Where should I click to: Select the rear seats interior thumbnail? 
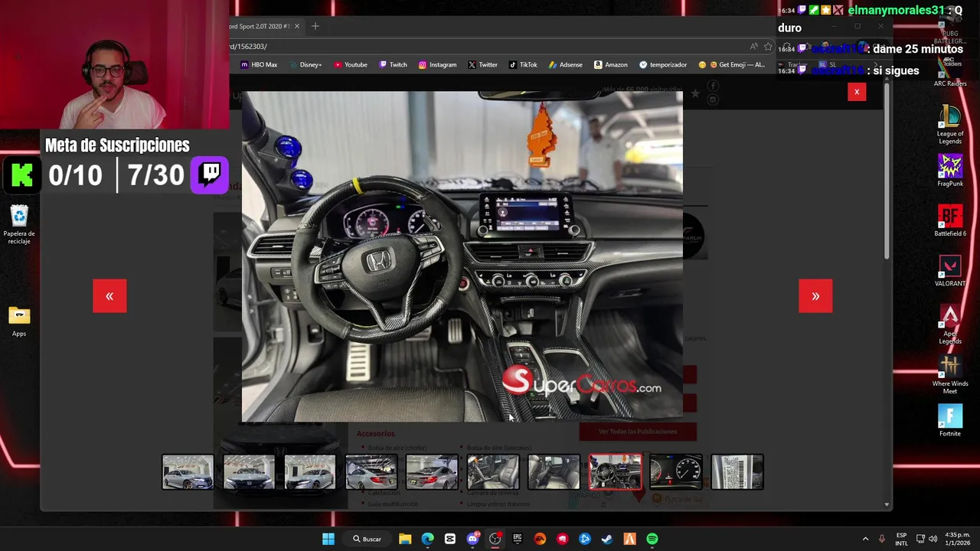[554, 472]
